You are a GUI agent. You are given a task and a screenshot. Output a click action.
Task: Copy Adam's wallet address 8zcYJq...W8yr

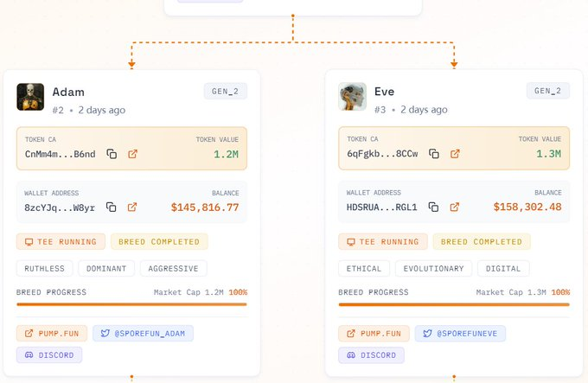(x=111, y=207)
